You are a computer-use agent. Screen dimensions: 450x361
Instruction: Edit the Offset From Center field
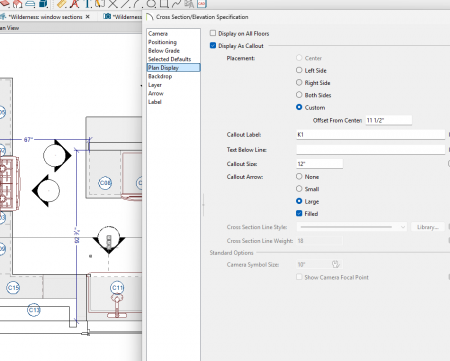click(389, 120)
